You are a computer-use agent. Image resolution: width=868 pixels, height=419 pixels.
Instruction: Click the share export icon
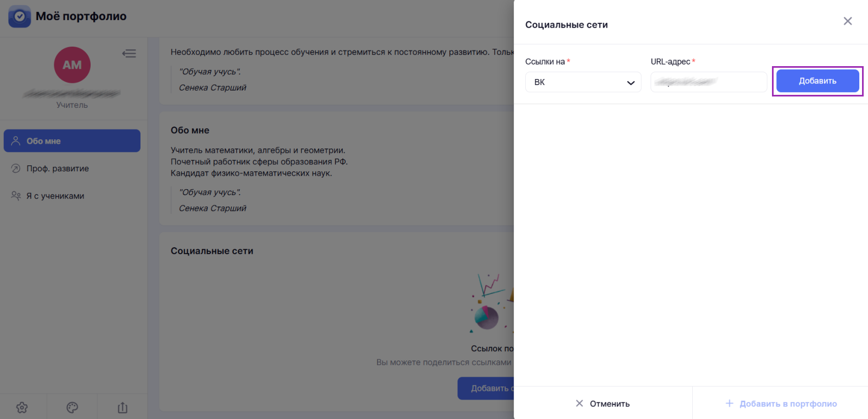pos(123,408)
